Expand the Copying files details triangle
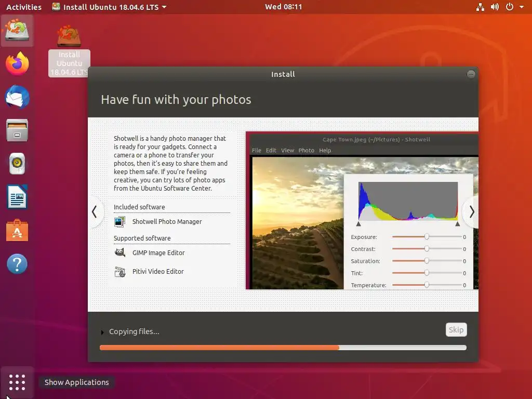 tap(102, 332)
